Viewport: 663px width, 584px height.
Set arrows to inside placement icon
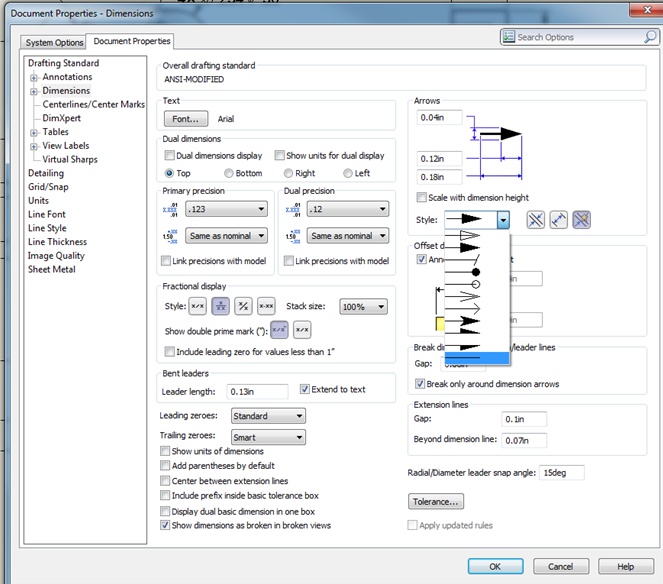pos(559,220)
